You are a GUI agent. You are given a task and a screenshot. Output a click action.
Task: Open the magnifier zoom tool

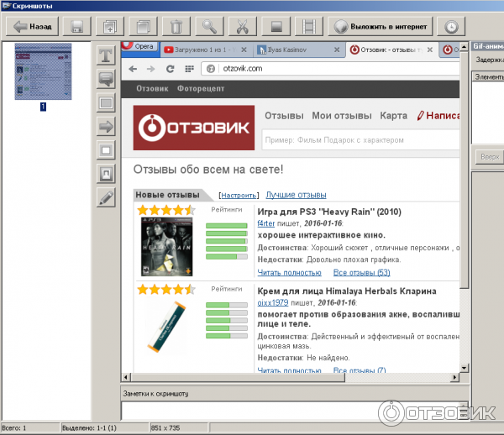[x=209, y=26]
